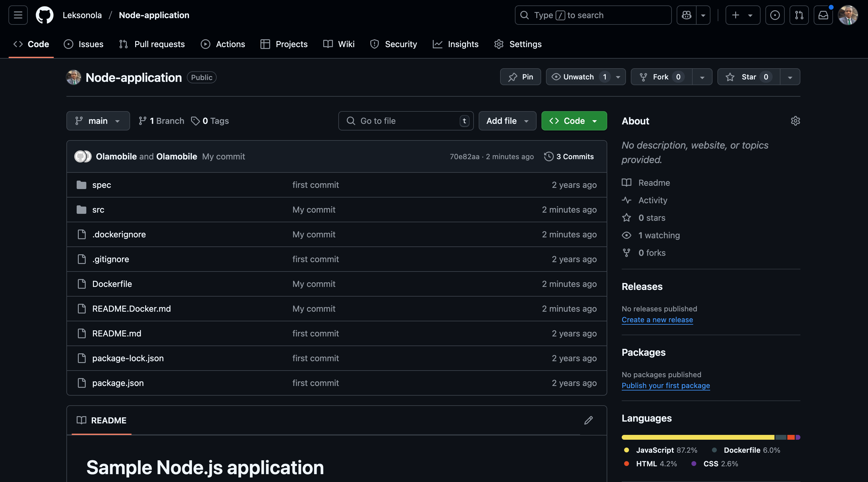
Task: Pin the repository with Pin button
Action: (520, 77)
